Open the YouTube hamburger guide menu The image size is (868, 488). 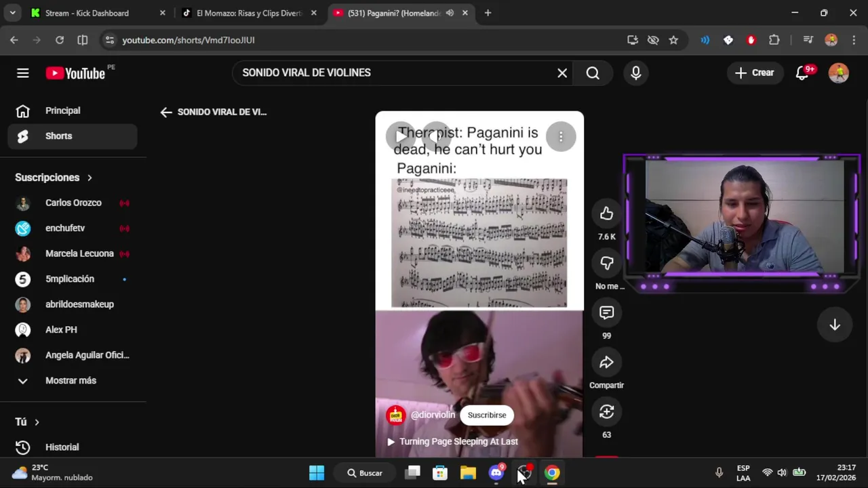pos(23,73)
